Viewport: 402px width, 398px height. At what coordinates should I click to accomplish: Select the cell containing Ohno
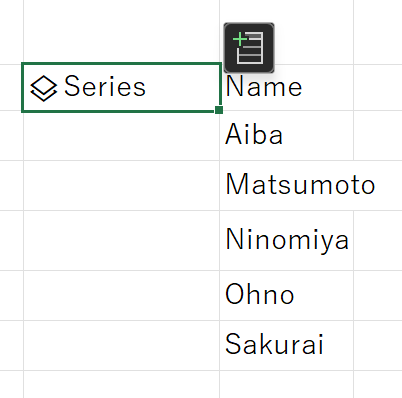pyautogui.click(x=287, y=295)
